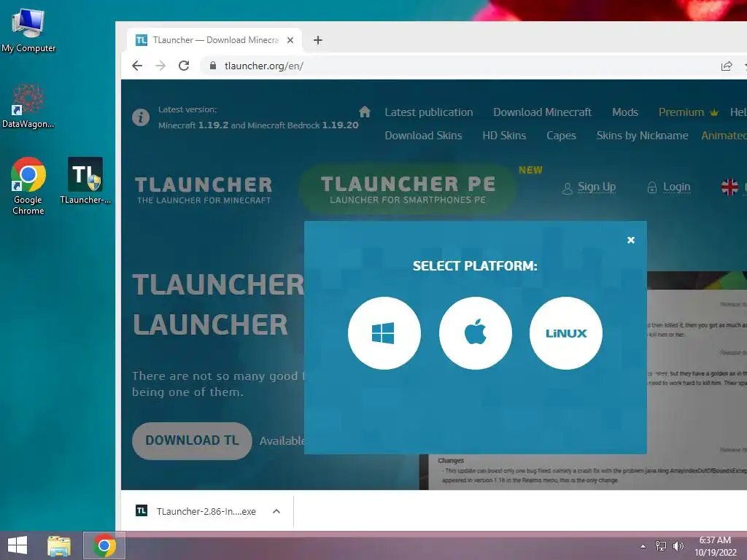Select the TLauncher installer desktop icon

[x=85, y=181]
